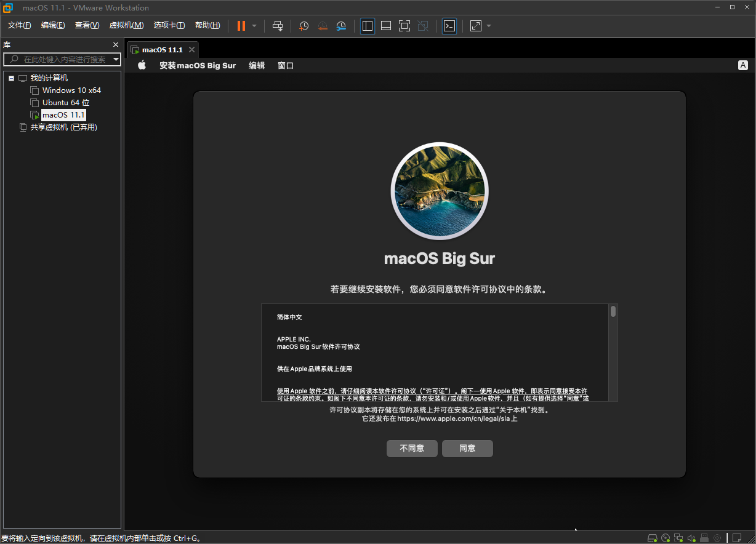
Task: Click the CD/DVD drive status icon
Action: [666, 538]
